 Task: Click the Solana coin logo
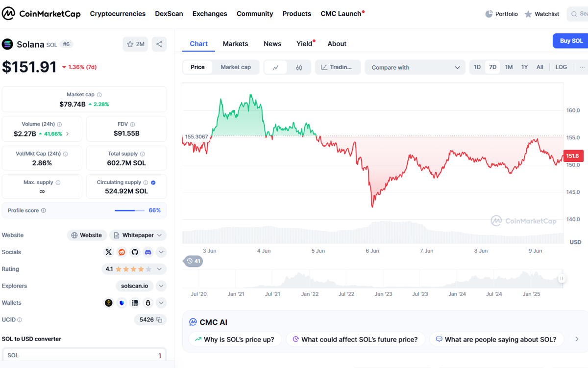point(7,44)
